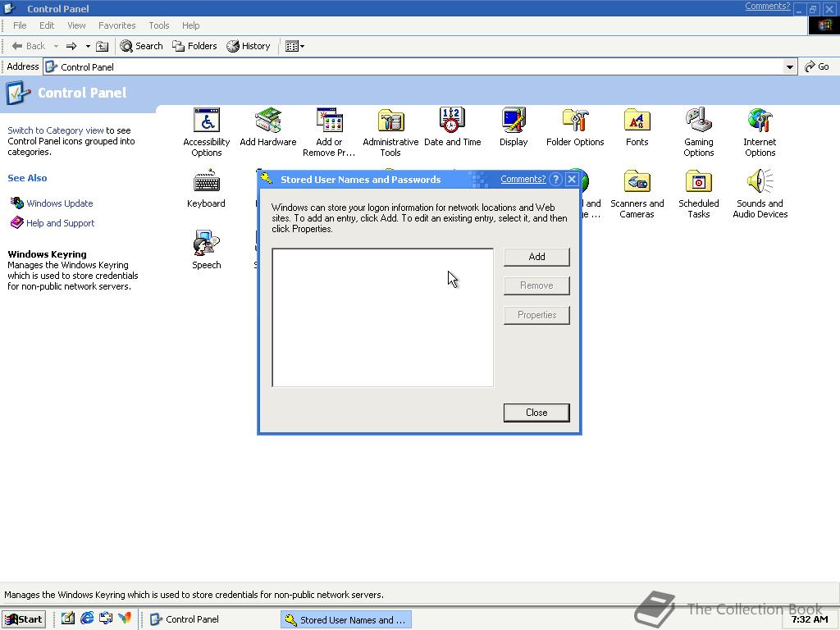Open the Scanners and Cameras icon
This screenshot has width=840, height=630.
point(637,181)
